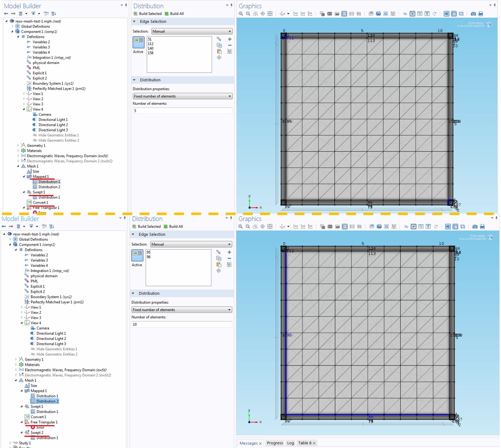The image size is (501, 448).
Task: Expand the Study 1 node in Model Builder
Action: 10,443
